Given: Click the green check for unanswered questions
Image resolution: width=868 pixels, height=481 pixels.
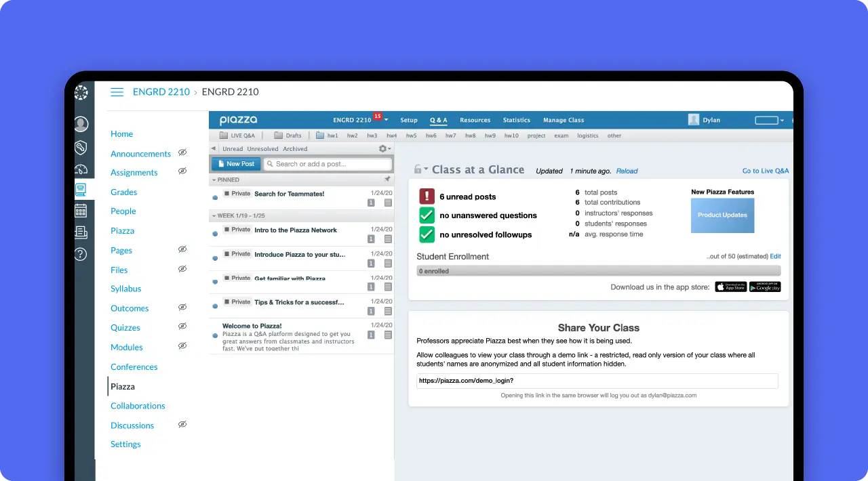Looking at the screenshot, I should 427,215.
